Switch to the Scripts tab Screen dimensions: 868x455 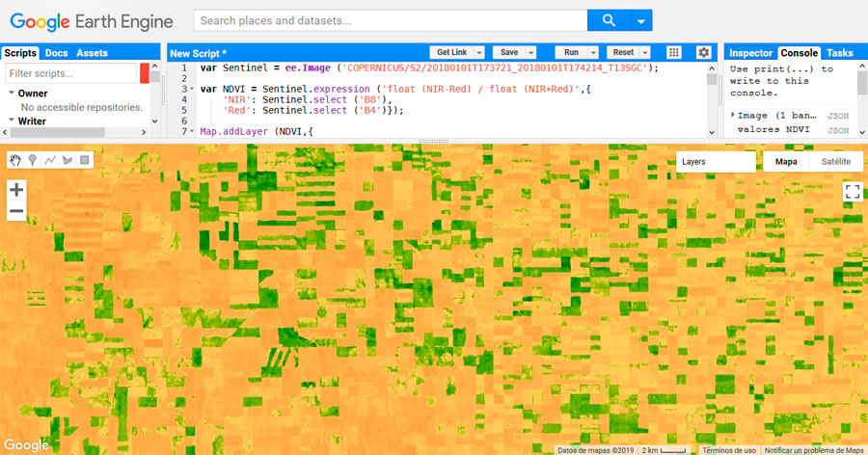pos(20,53)
